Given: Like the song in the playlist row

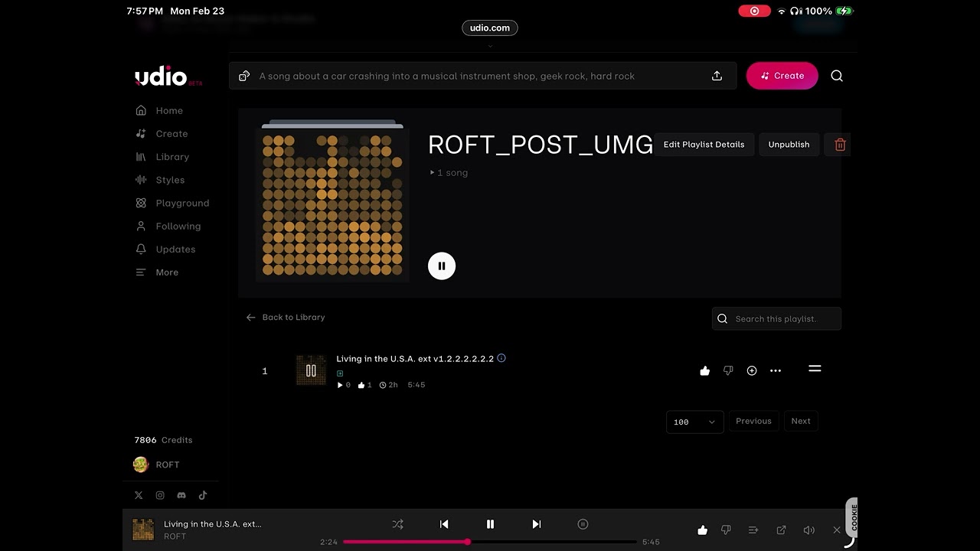Looking at the screenshot, I should [705, 370].
